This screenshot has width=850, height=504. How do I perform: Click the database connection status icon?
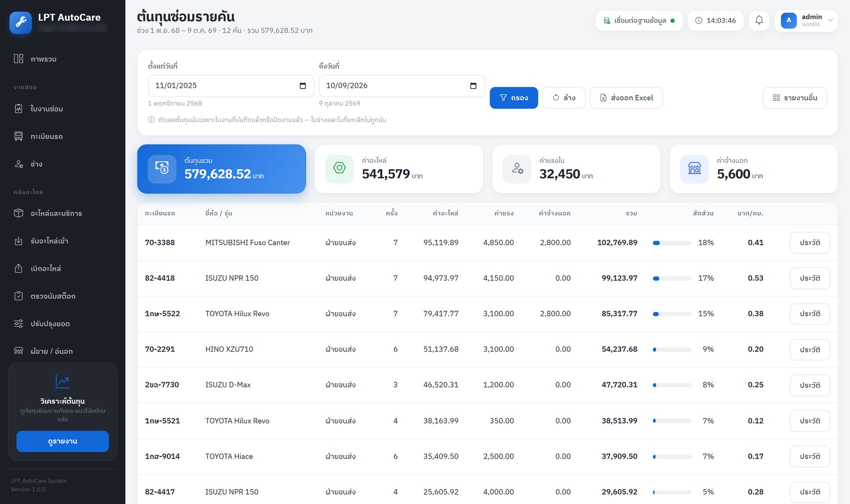pyautogui.click(x=606, y=20)
